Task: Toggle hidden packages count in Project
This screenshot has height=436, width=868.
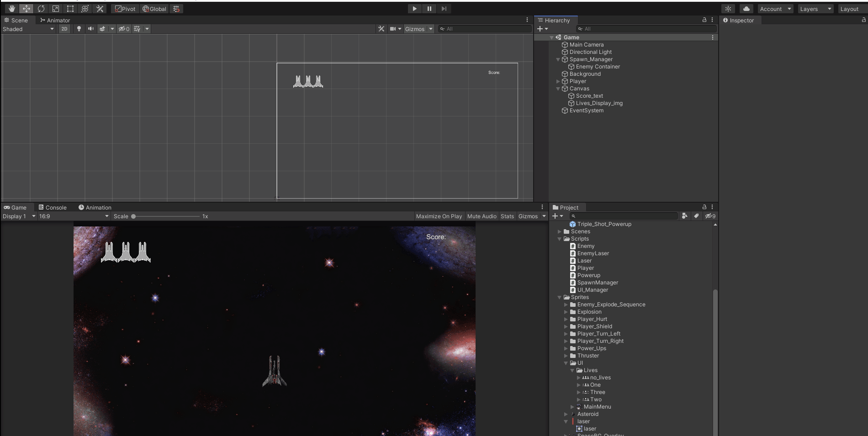Action: point(710,216)
